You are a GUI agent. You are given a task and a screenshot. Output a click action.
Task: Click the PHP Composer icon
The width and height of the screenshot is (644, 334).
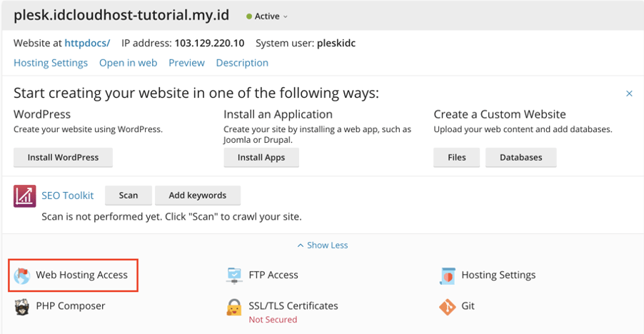(21, 306)
